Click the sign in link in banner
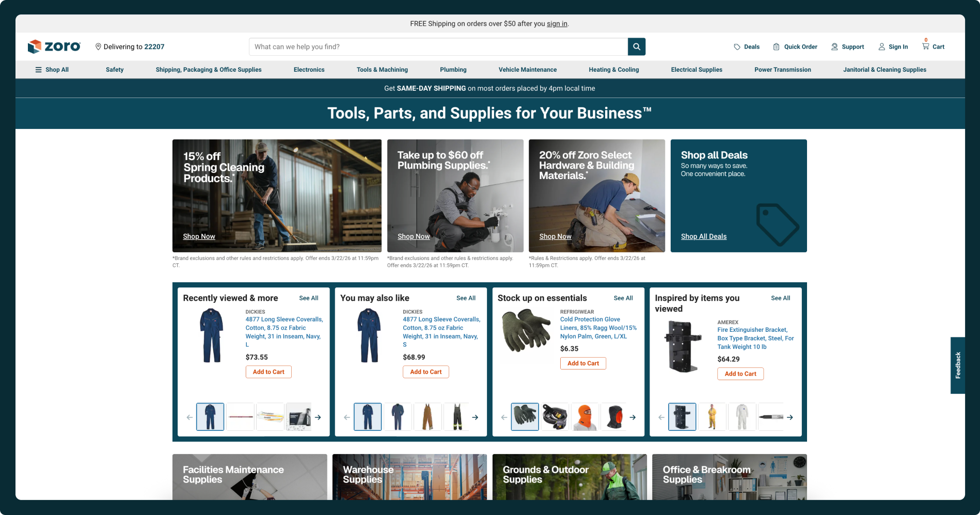 557,24
